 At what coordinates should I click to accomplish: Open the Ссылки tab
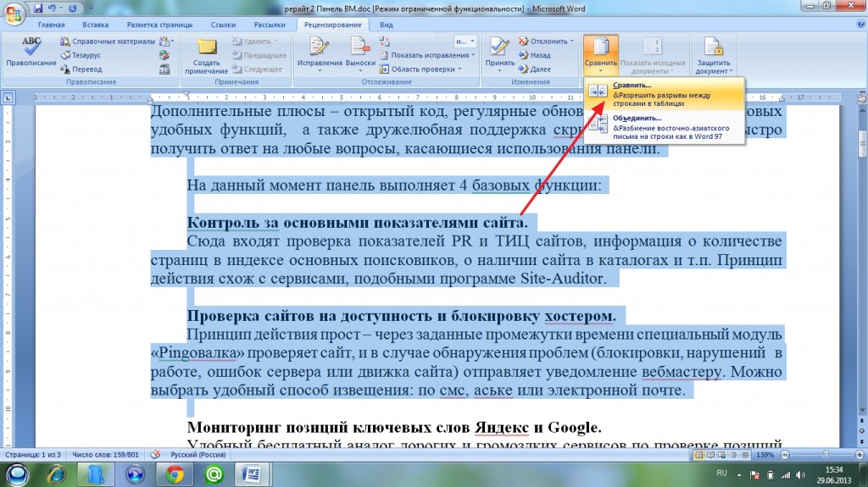click(223, 25)
